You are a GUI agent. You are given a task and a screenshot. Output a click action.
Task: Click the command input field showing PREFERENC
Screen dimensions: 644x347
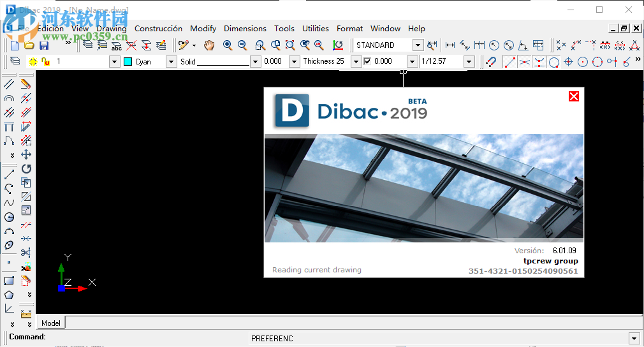(439, 339)
